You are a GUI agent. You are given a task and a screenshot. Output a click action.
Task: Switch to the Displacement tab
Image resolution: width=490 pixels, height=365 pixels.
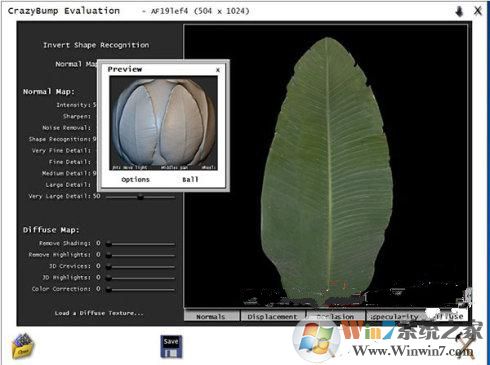pyautogui.click(x=272, y=316)
